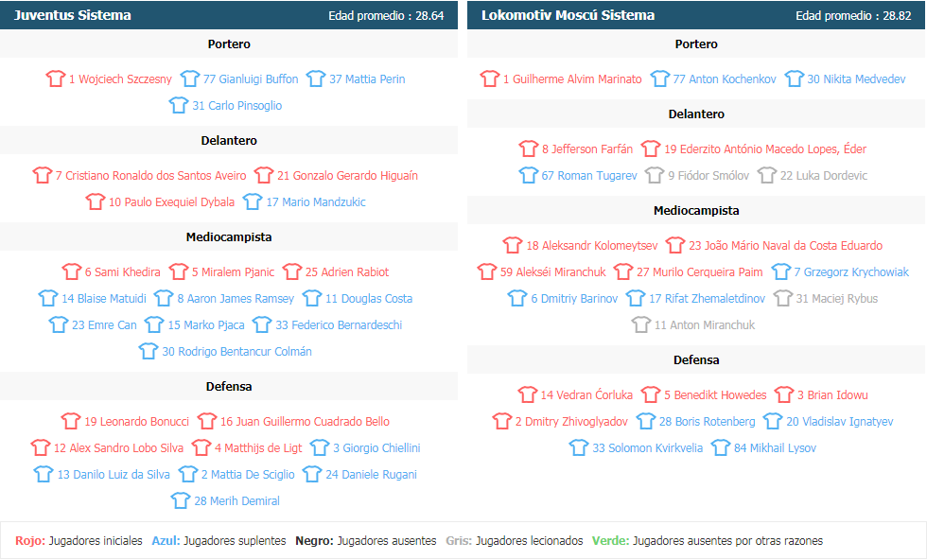Open player link 10 Paulo Exequiel Dybala
The width and height of the screenshot is (927, 560).
[171, 202]
